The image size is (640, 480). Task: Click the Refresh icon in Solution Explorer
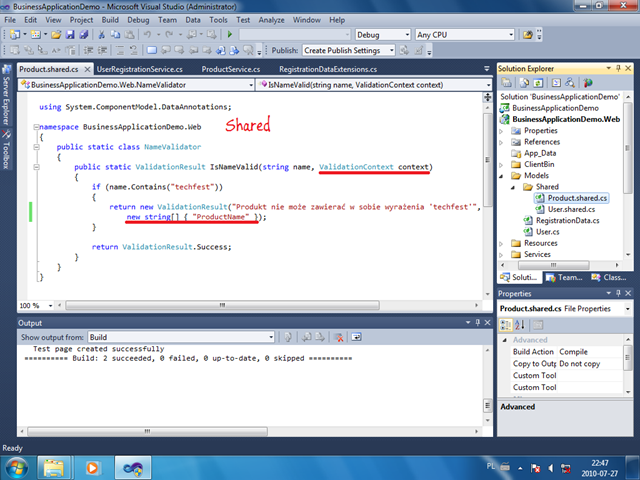coord(538,83)
